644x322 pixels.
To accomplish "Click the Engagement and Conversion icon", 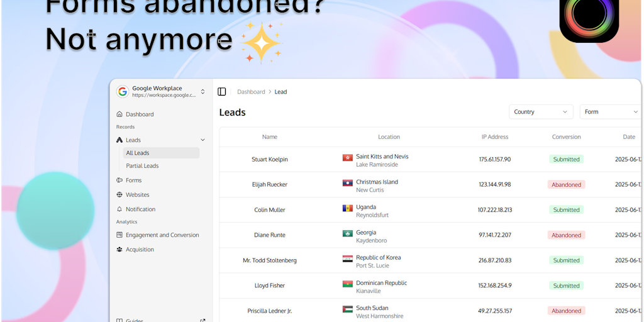I will pos(119,235).
